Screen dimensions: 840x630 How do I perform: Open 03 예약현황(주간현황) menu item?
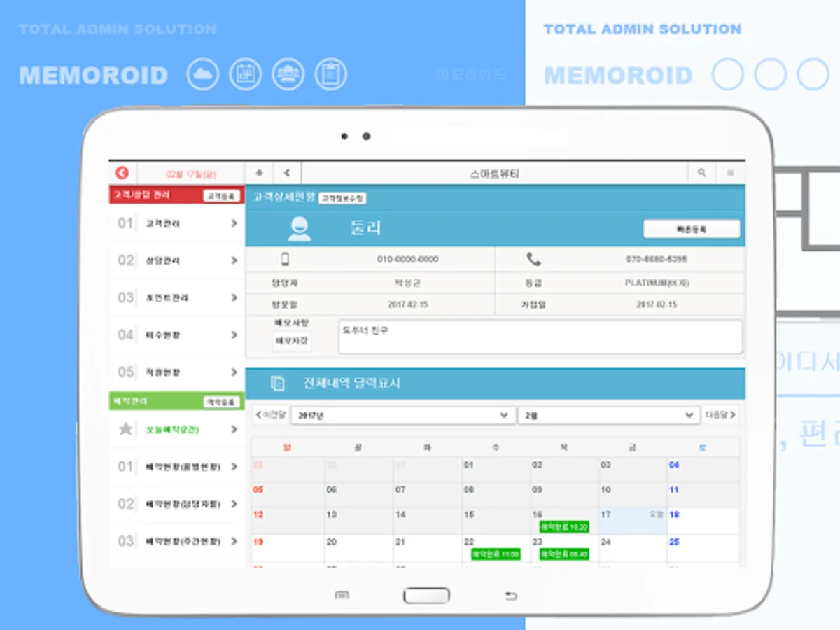point(176,541)
